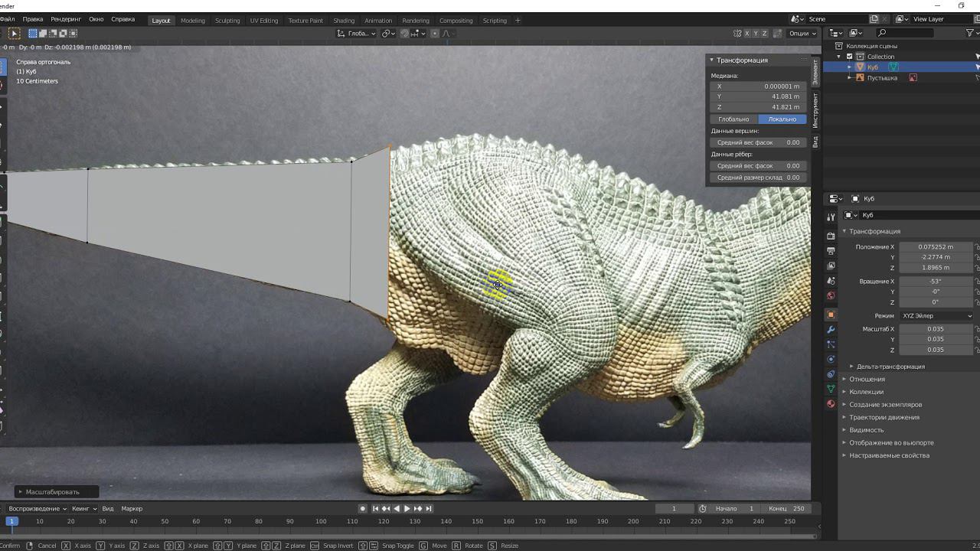Image resolution: width=980 pixels, height=551 pixels.
Task: Open the Output properties printer icon
Action: (x=831, y=250)
